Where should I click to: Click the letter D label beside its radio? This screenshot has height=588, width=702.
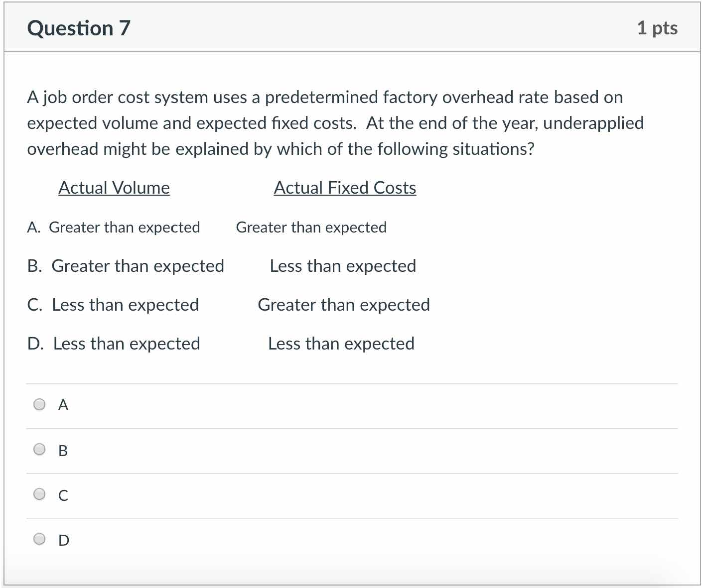pyautogui.click(x=64, y=540)
